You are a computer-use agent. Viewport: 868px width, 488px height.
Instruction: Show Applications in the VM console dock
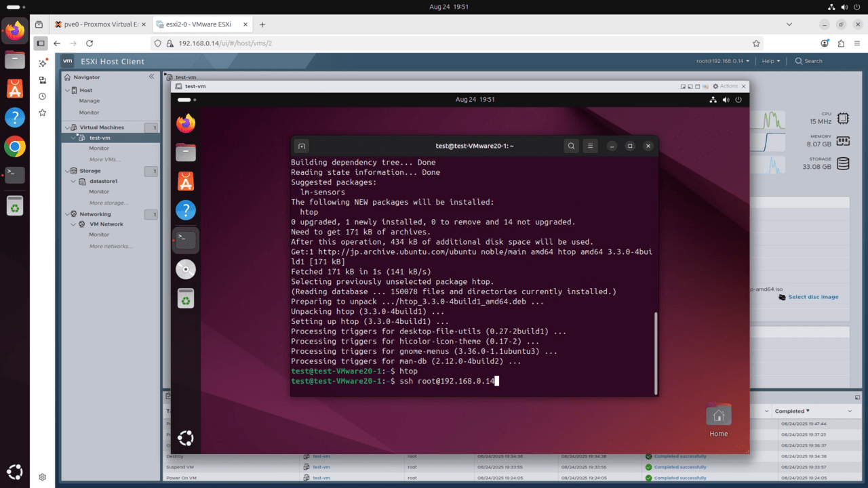tap(186, 439)
